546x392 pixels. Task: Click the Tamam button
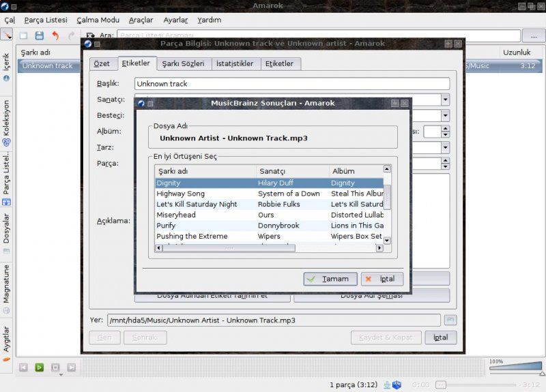pos(330,279)
